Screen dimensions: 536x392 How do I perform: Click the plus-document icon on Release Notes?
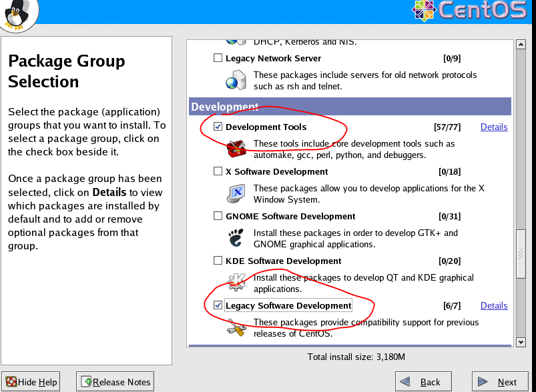(x=86, y=382)
